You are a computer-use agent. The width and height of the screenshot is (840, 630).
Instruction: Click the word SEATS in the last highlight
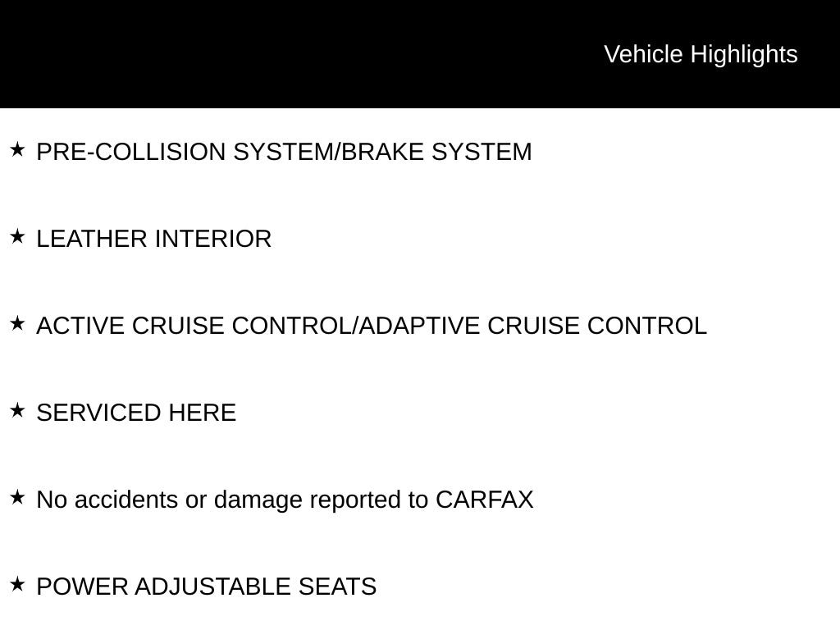pyautogui.click(x=337, y=587)
